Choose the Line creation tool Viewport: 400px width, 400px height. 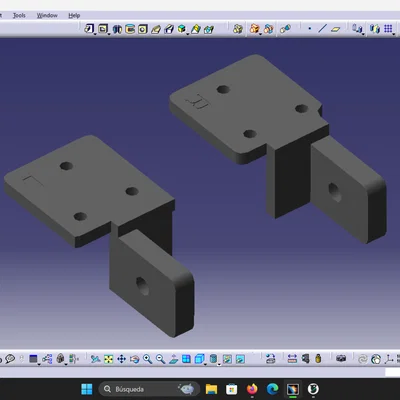322,29
